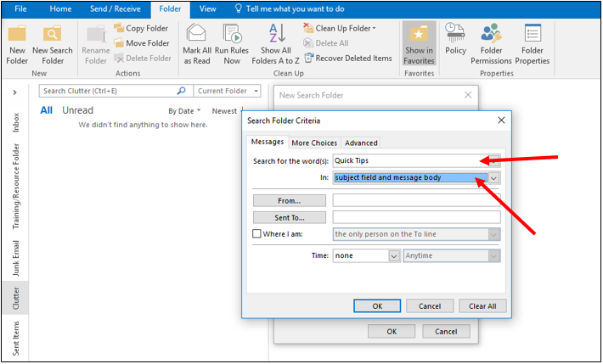Select Copy Folder in Actions group
Screen dimensions: 603x364
point(141,28)
